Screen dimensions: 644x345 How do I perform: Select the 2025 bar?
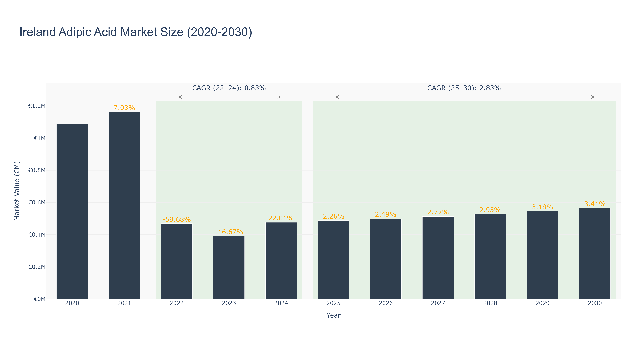[333, 260]
